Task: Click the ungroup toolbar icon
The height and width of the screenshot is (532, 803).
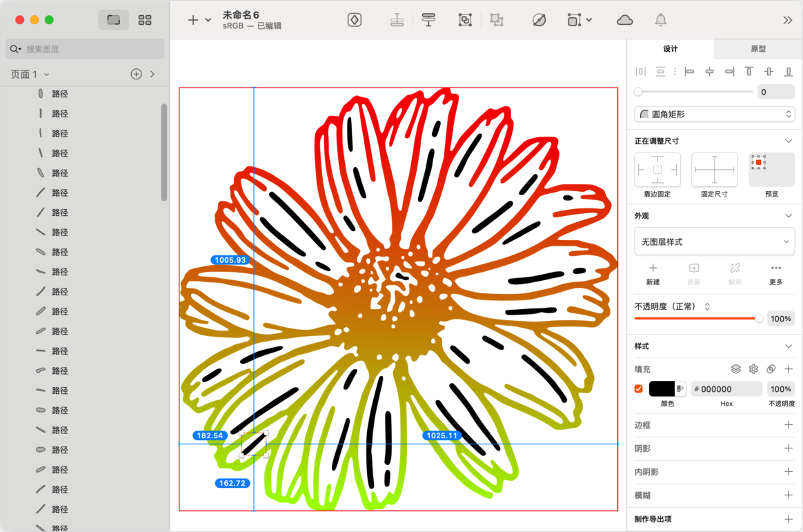Action: click(x=497, y=20)
